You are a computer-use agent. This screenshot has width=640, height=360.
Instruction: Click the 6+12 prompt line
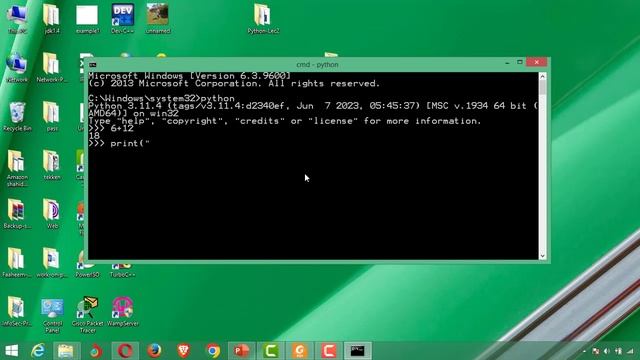[111, 128]
